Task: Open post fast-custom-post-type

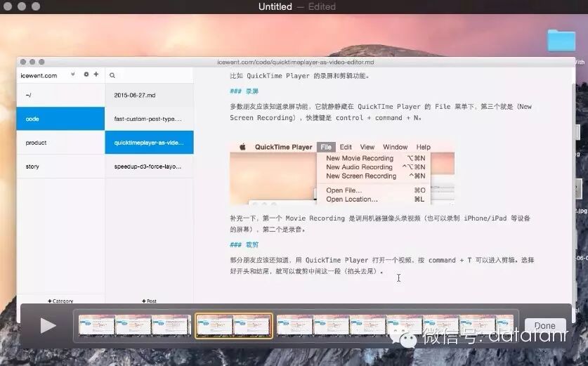Action: [149, 119]
